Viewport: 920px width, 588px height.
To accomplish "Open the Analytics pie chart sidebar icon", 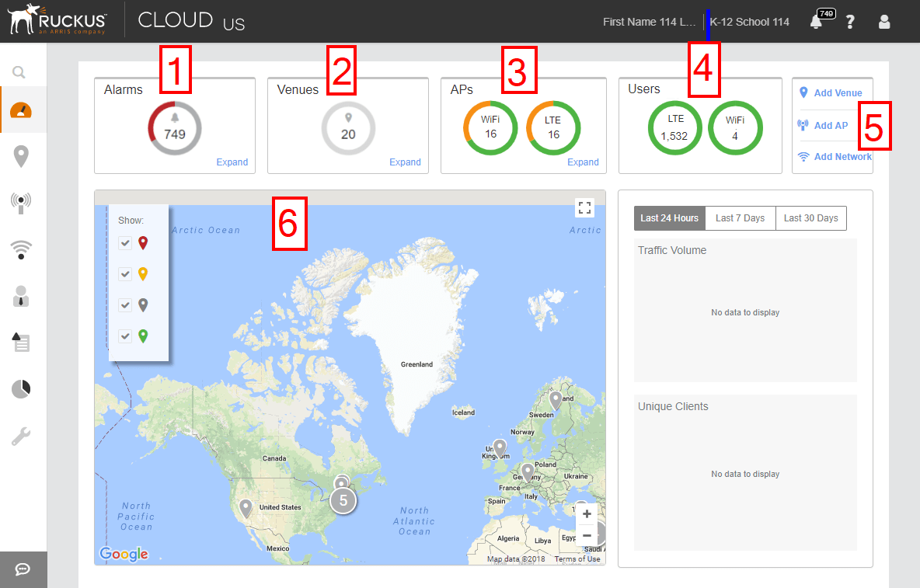I will pos(23,388).
